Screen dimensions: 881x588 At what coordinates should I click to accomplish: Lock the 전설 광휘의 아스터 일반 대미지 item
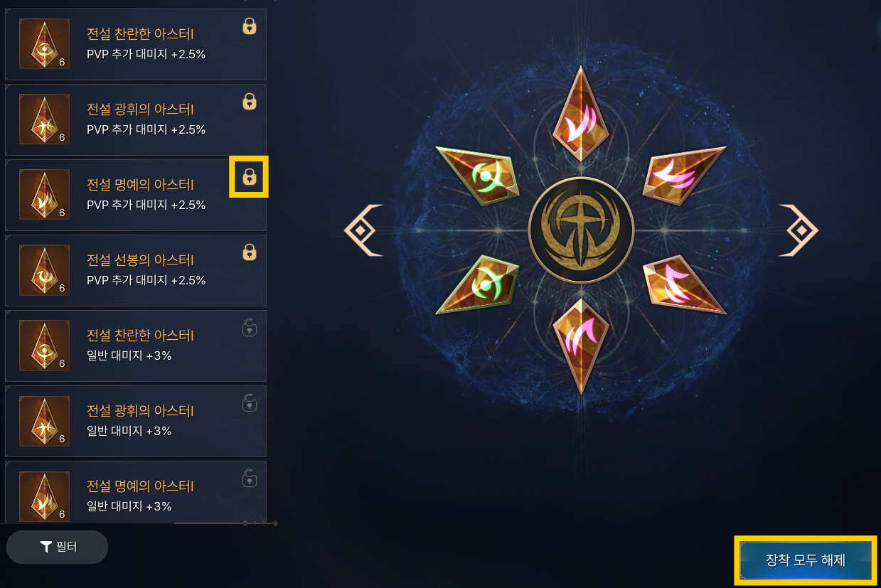(249, 403)
